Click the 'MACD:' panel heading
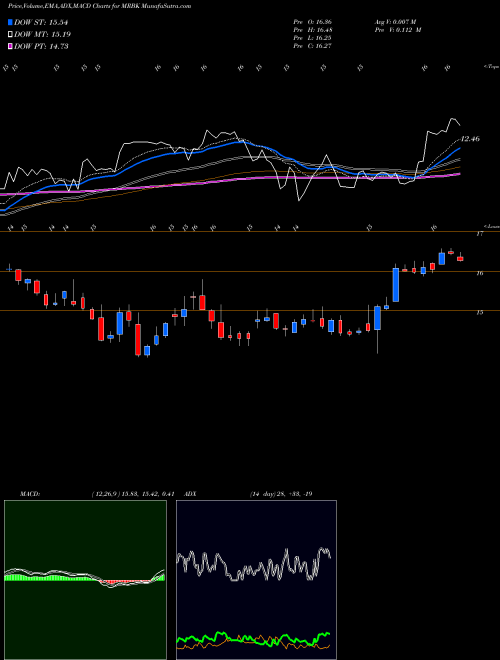The width and height of the screenshot is (500, 660). (x=30, y=494)
